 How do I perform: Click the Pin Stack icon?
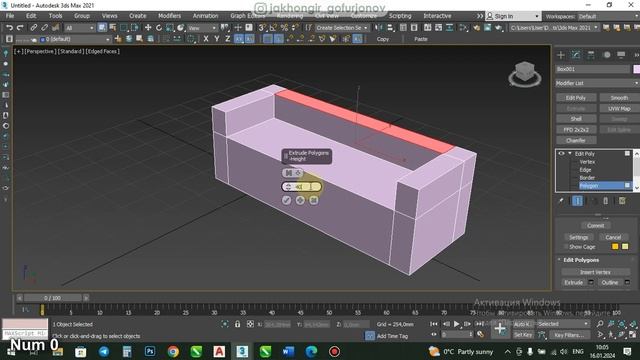561,200
